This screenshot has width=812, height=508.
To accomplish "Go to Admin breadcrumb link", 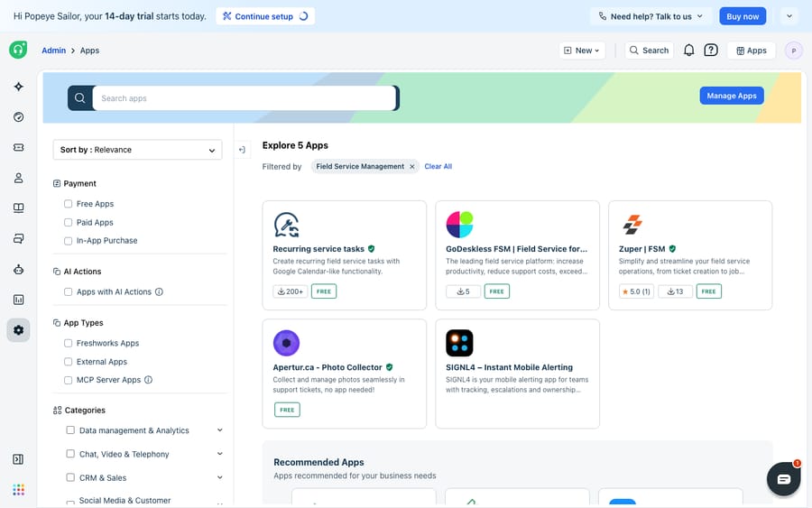I will (54, 51).
